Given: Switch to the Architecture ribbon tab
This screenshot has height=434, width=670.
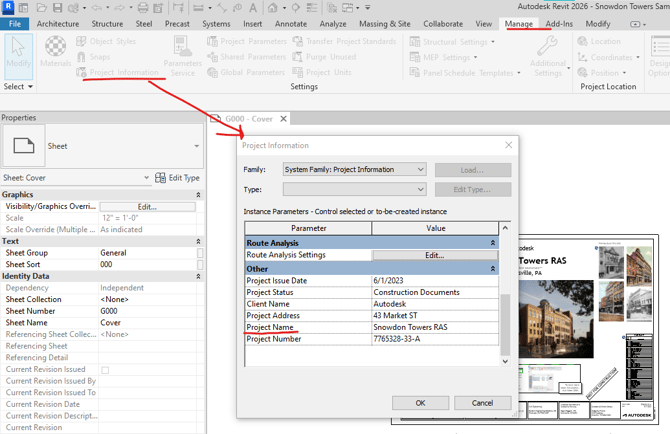Looking at the screenshot, I should 58,24.
